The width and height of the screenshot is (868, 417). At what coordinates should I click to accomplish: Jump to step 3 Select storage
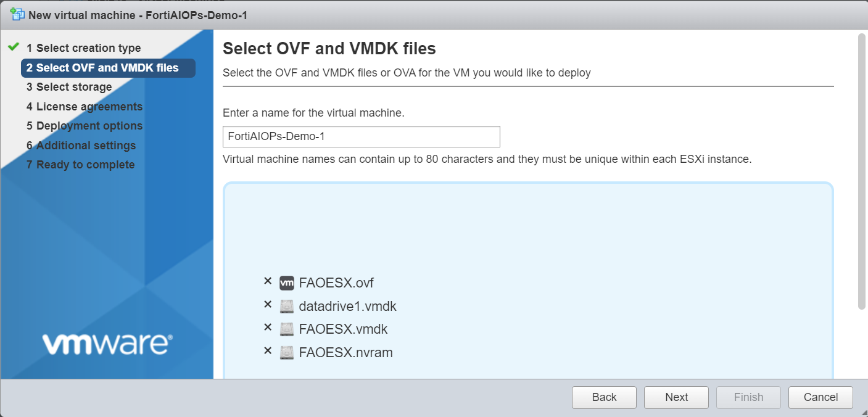pos(74,87)
